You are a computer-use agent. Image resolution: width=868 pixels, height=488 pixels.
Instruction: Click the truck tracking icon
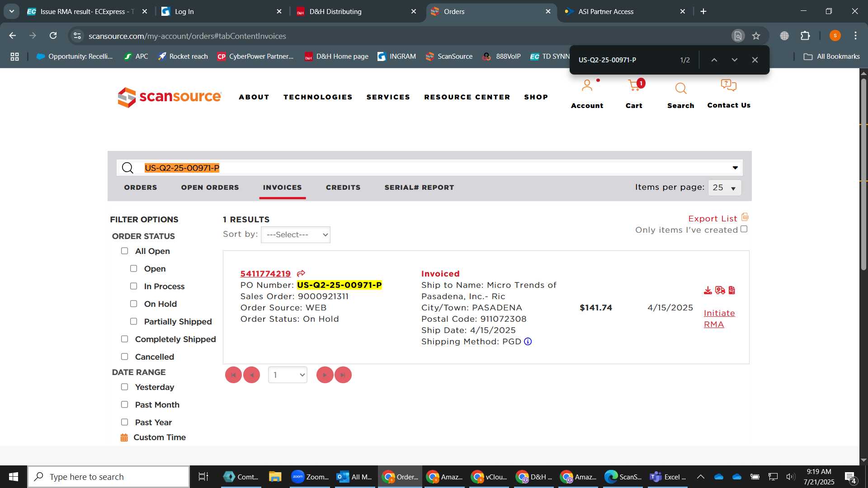720,290
